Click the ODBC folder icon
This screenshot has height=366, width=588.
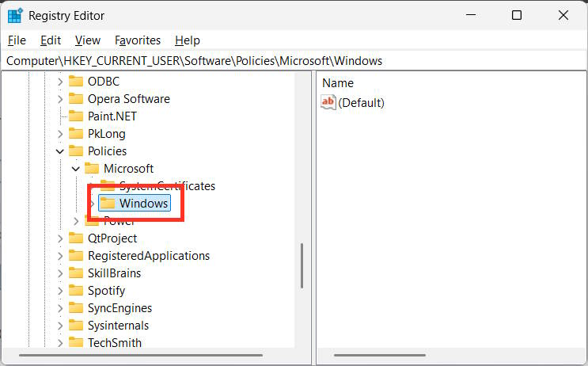click(76, 81)
